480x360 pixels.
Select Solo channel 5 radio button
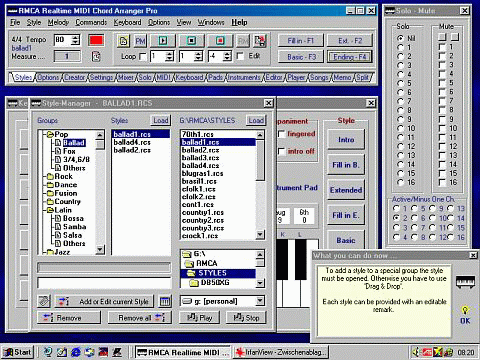(400, 83)
